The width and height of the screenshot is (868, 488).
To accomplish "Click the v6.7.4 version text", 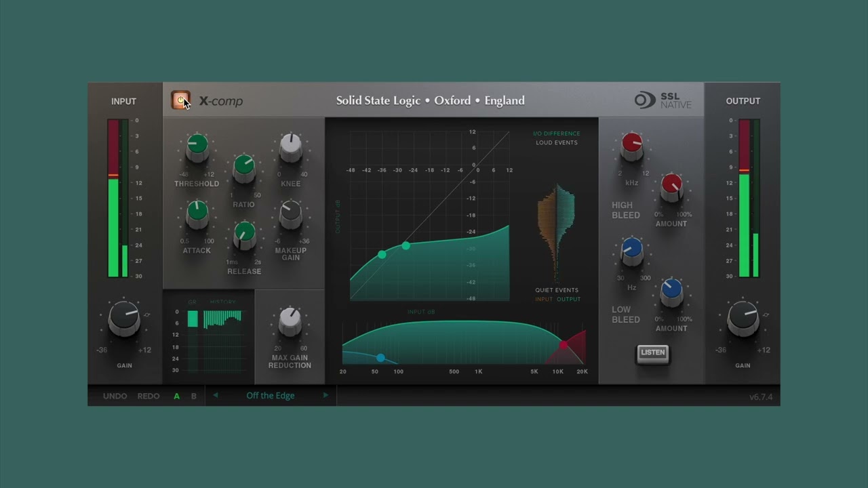I will (761, 397).
